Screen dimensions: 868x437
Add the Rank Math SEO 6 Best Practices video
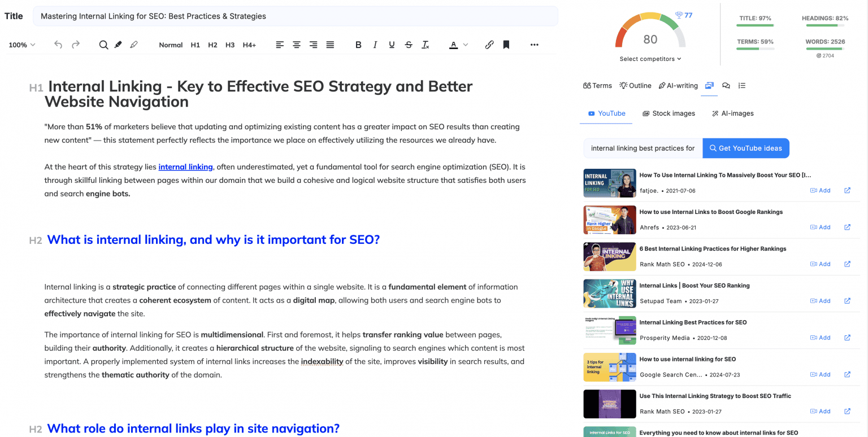820,264
